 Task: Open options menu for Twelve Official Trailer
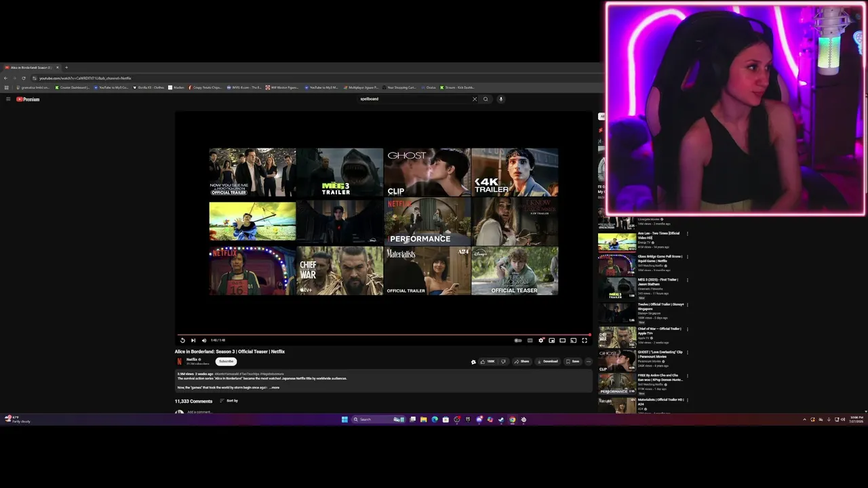click(687, 305)
